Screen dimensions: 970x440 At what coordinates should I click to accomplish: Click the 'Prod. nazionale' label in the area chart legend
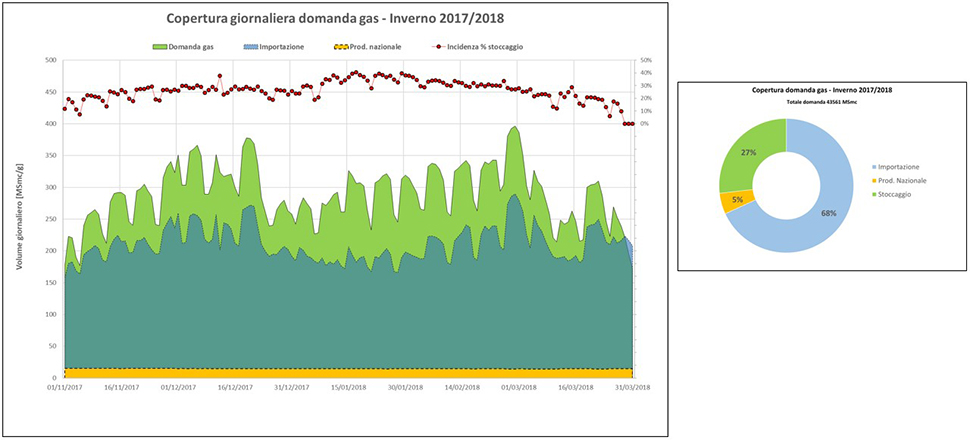[376, 46]
